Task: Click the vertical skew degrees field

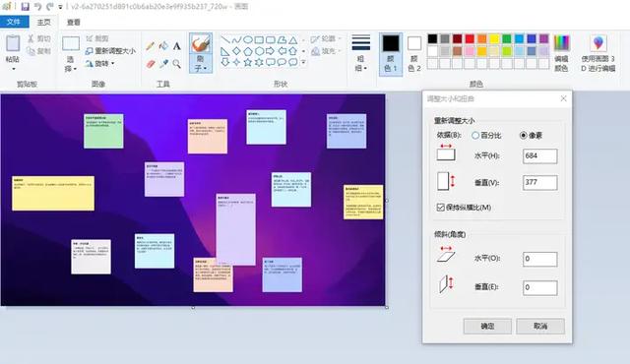Action: (540, 287)
